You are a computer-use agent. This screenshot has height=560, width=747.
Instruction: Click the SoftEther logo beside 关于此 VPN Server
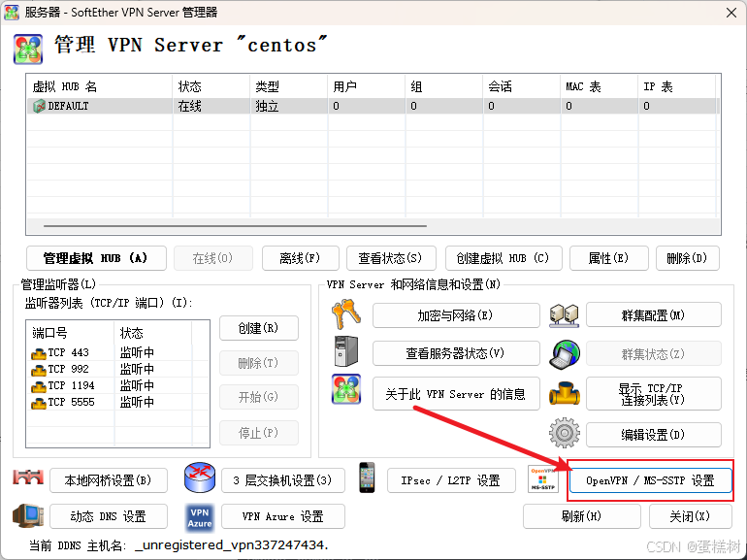[x=346, y=389]
